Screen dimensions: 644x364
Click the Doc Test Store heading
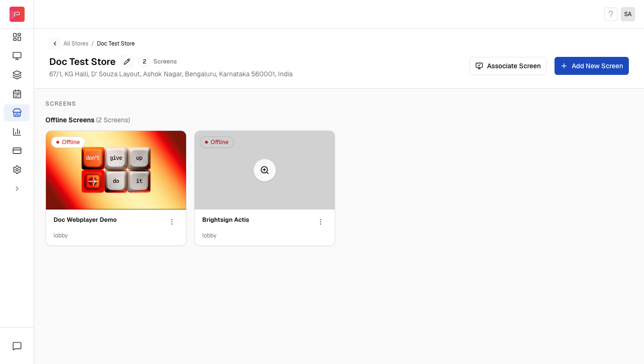click(x=82, y=62)
